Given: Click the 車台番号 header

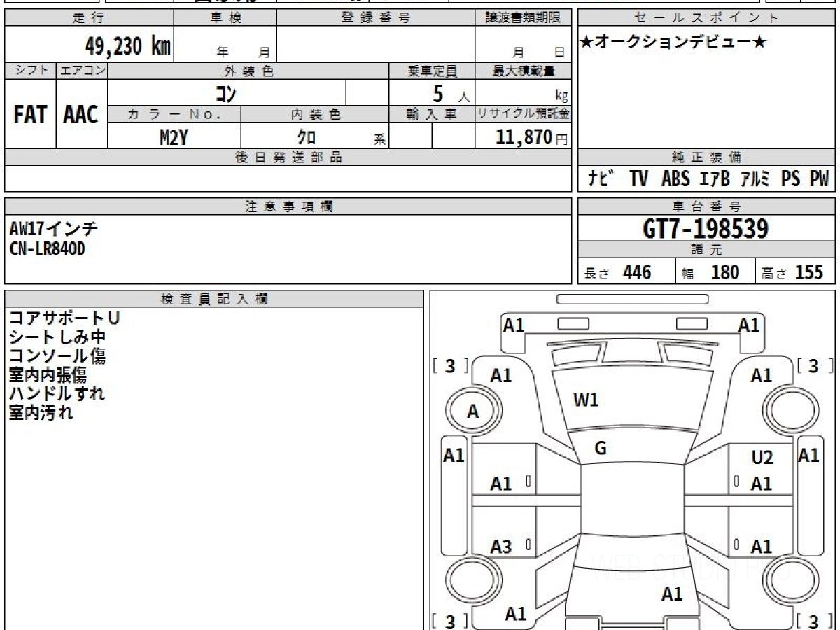Looking at the screenshot, I should pyautogui.click(x=707, y=206).
